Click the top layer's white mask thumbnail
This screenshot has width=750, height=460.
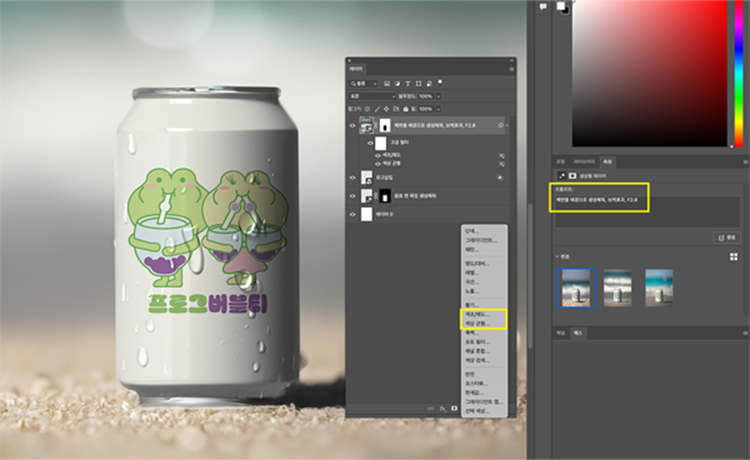click(x=385, y=126)
